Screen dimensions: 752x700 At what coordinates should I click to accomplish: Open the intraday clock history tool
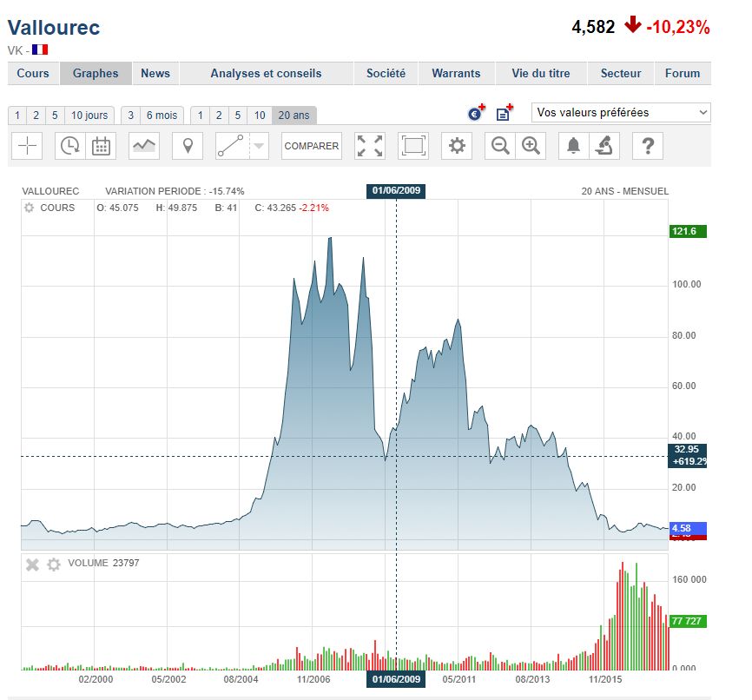[70, 145]
